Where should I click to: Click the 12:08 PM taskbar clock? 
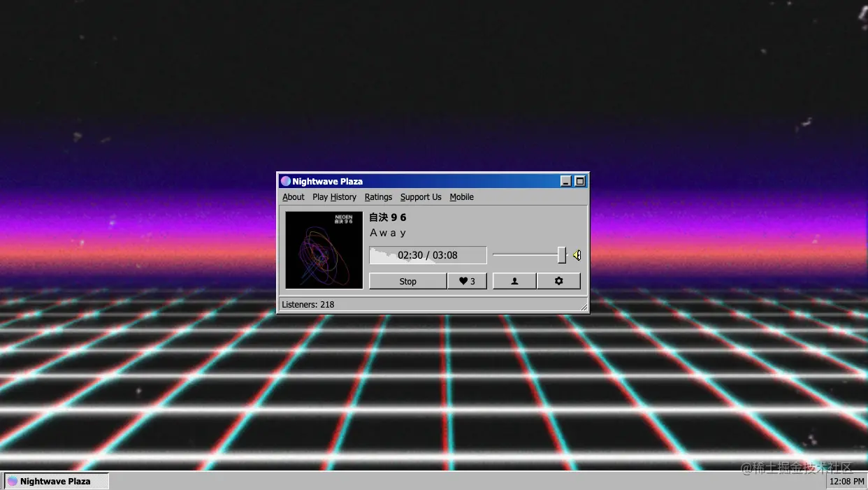(x=846, y=482)
